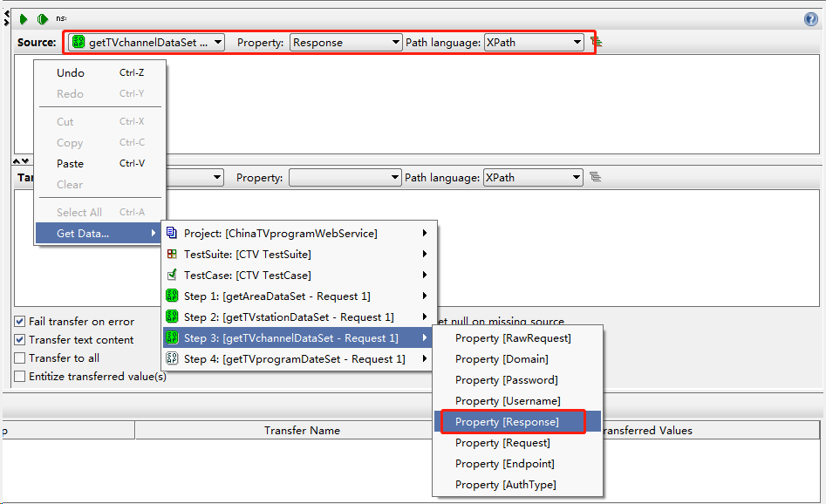This screenshot has height=504, width=826.
Task: Click the Step 3 SOAP request icon
Action: coord(172,337)
